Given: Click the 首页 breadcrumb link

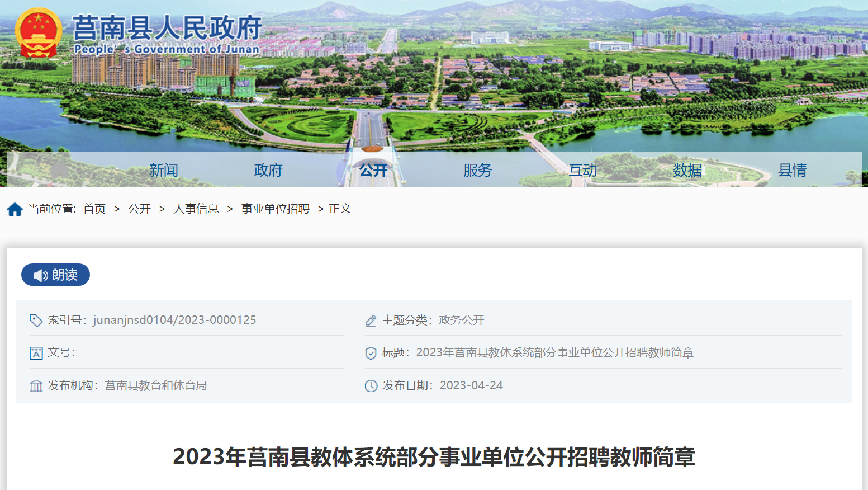Looking at the screenshot, I should [94, 209].
